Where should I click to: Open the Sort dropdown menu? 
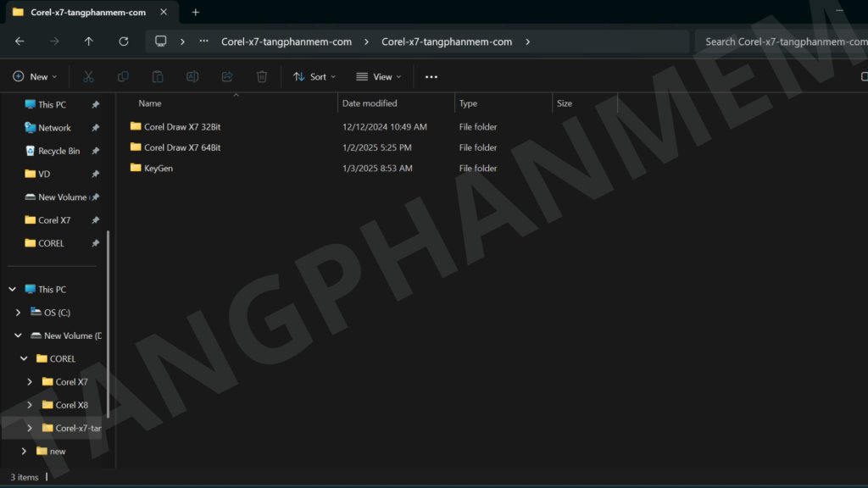(x=314, y=77)
